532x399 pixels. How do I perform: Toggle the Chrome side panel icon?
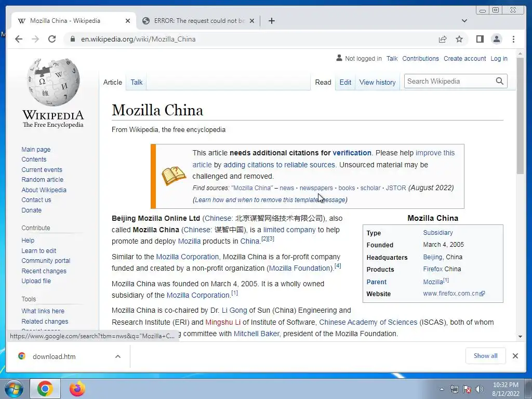[480, 39]
